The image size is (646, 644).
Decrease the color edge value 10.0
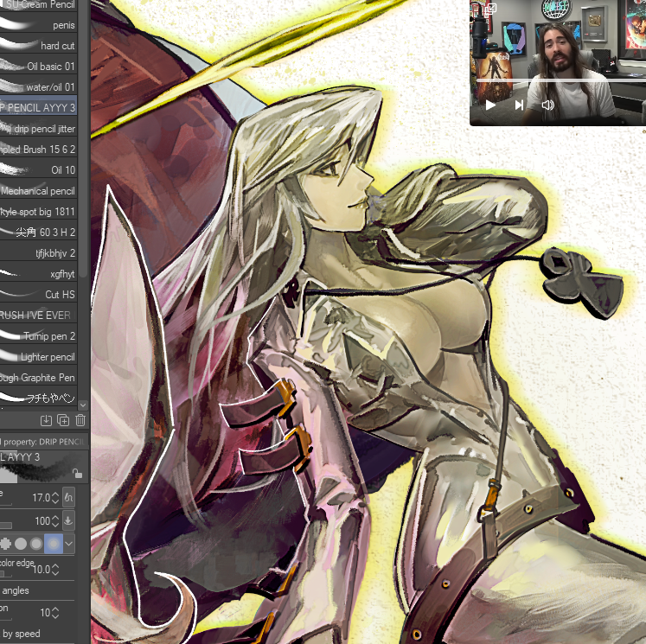pos(55,573)
